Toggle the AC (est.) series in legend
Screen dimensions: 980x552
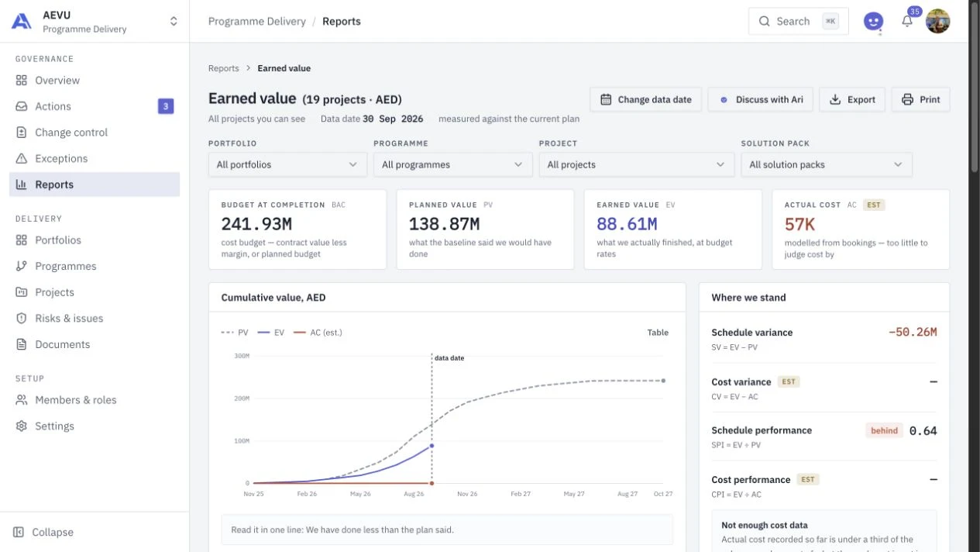click(318, 333)
